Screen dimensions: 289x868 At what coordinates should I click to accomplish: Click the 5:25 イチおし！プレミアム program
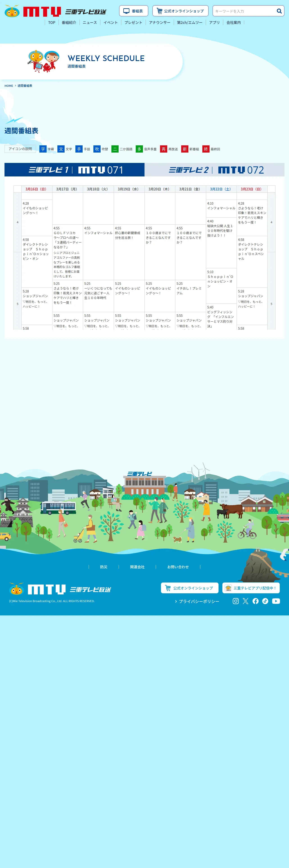click(190, 296)
